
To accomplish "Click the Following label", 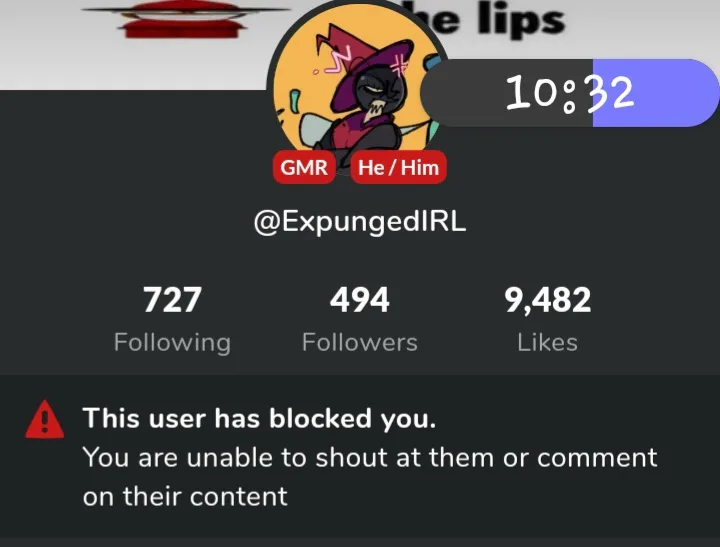I will [x=172, y=343].
